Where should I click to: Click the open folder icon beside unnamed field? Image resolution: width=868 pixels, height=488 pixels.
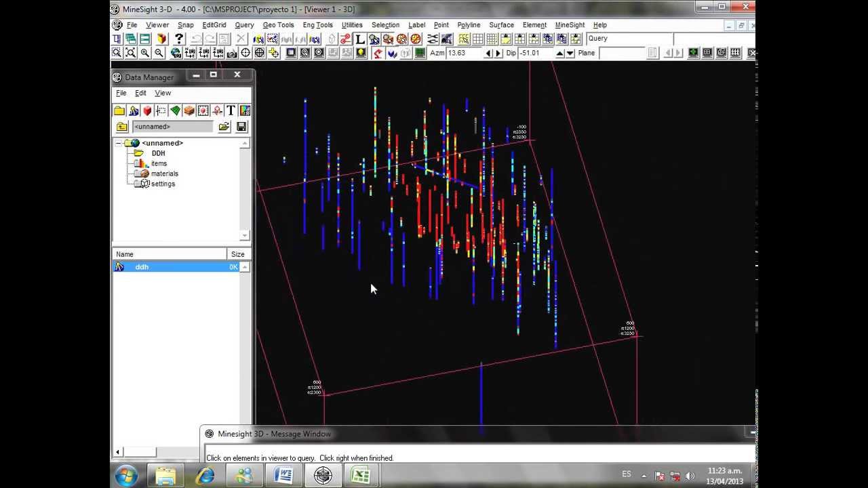pos(224,127)
